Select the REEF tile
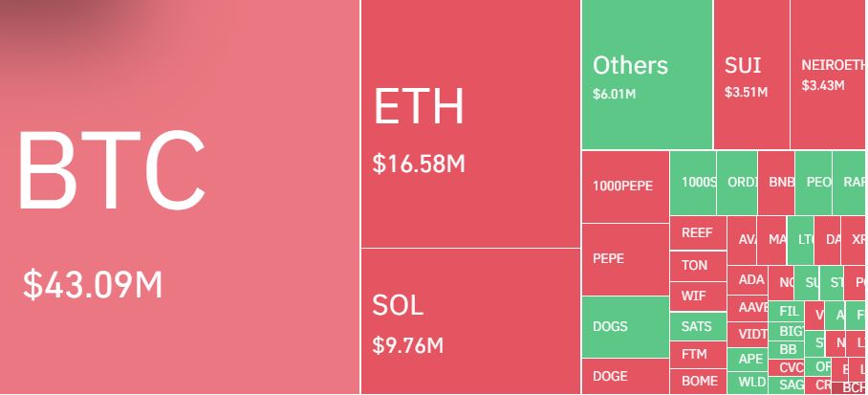The image size is (868, 395). pyautogui.click(x=698, y=233)
